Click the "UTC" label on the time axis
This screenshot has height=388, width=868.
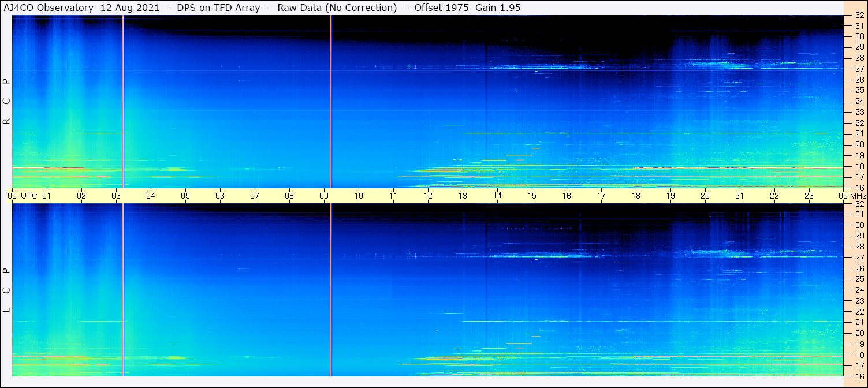[x=29, y=196]
